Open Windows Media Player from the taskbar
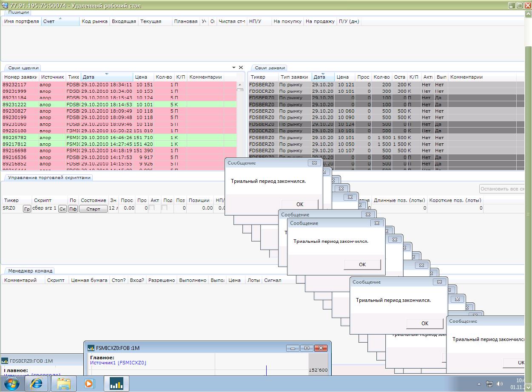Viewport: 532px width, 392px height. pyautogui.click(x=89, y=384)
